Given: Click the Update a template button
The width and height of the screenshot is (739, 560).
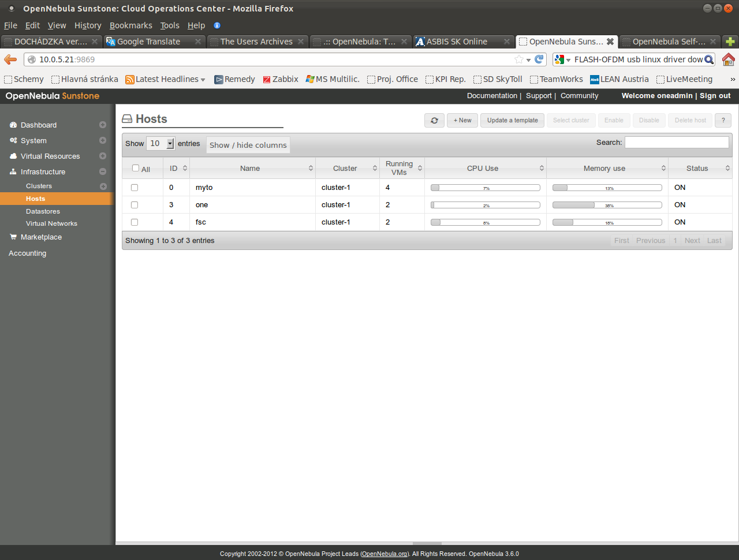Looking at the screenshot, I should point(512,120).
